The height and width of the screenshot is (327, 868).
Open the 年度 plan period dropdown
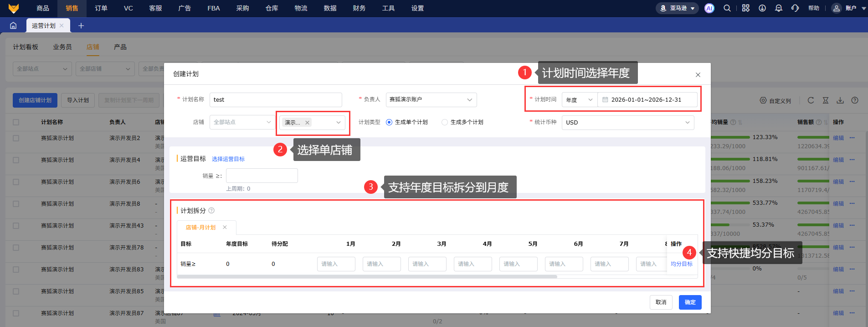coord(579,100)
